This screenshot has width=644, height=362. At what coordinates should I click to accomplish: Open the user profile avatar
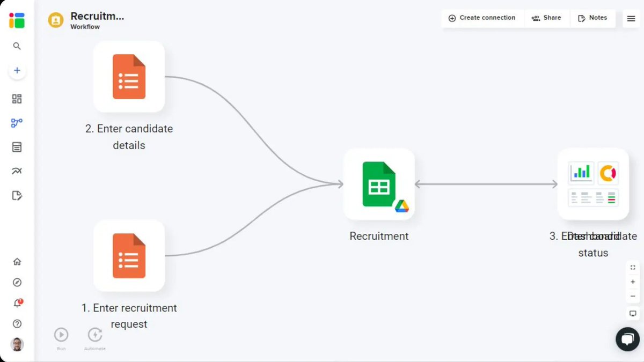click(17, 344)
